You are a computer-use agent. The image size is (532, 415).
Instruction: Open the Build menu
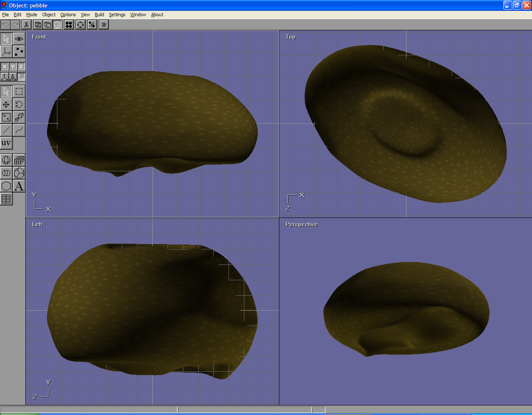(99, 15)
